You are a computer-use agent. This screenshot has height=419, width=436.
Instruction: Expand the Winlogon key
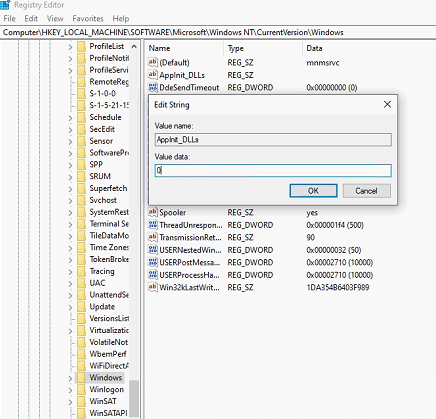(70, 390)
